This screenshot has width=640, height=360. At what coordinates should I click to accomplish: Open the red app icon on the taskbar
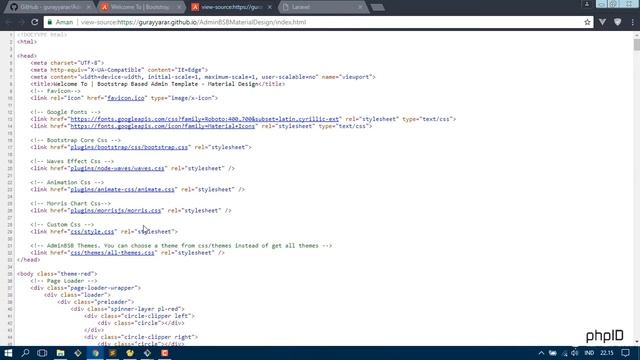tap(165, 353)
